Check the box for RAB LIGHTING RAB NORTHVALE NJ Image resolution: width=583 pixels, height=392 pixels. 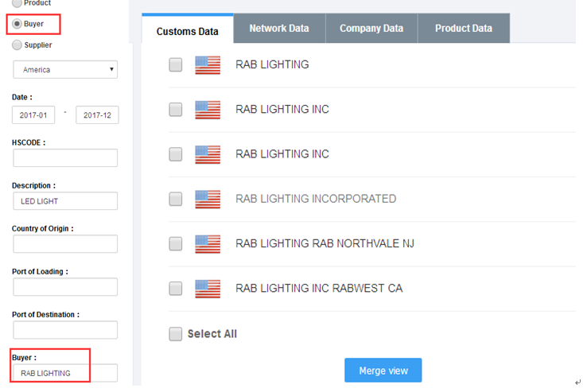pos(176,243)
